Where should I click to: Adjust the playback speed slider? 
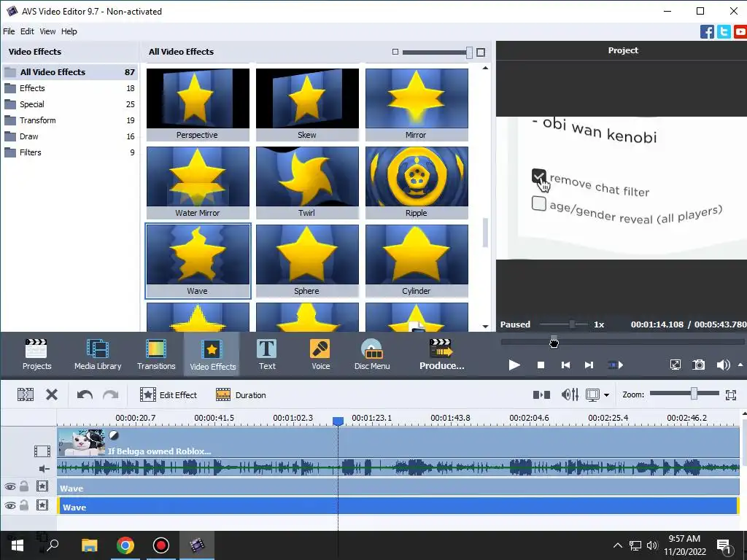(x=572, y=324)
